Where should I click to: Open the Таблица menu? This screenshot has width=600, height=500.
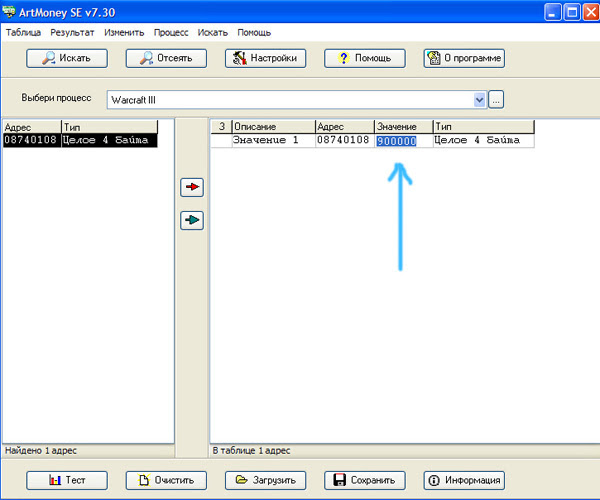pyautogui.click(x=23, y=33)
